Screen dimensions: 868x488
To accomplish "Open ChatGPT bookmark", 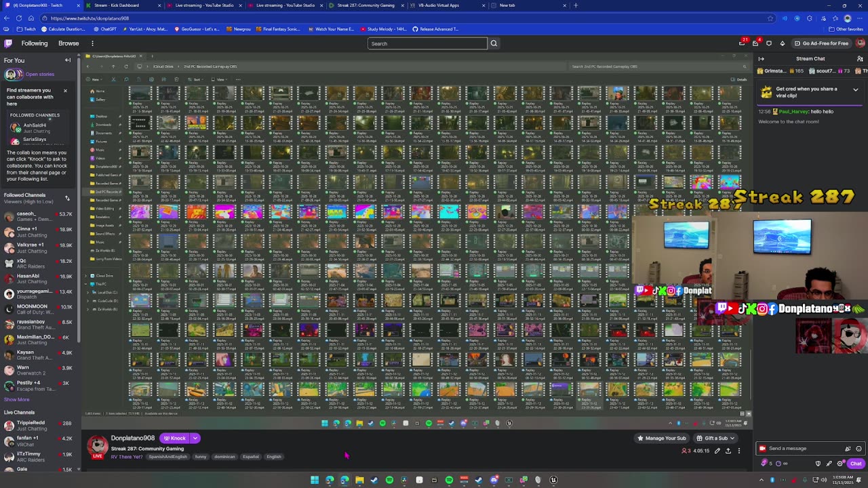I will pos(104,29).
